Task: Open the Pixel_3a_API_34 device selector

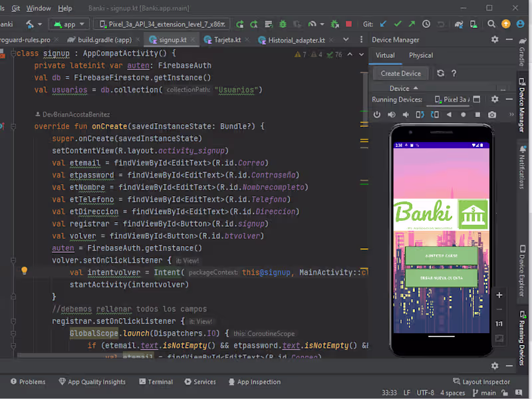Action: coord(162,24)
